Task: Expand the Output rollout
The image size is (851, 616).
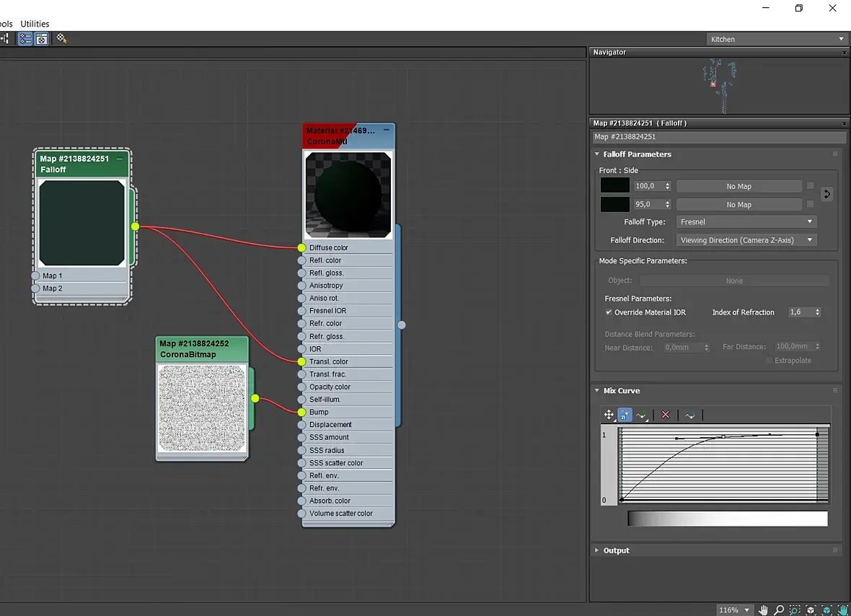Action: point(616,550)
